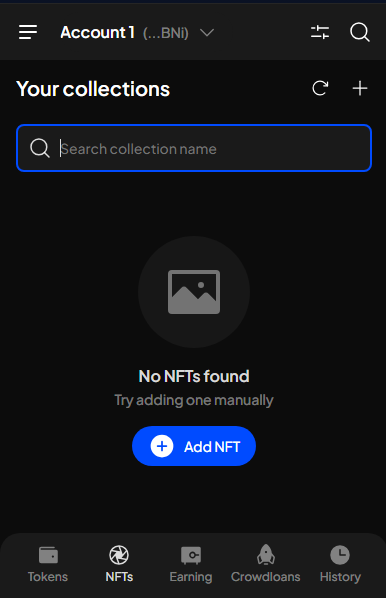Click the plus circle inside Add NFT

162,446
